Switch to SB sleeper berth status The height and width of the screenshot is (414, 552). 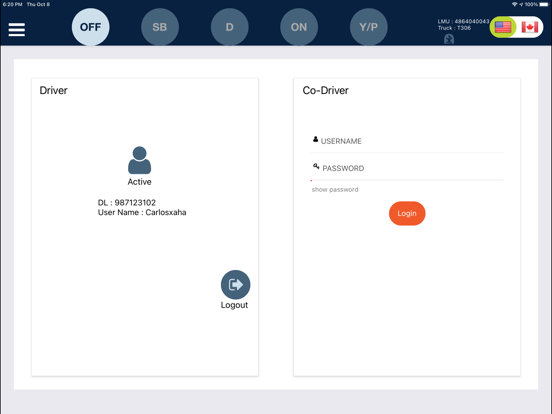point(160,27)
